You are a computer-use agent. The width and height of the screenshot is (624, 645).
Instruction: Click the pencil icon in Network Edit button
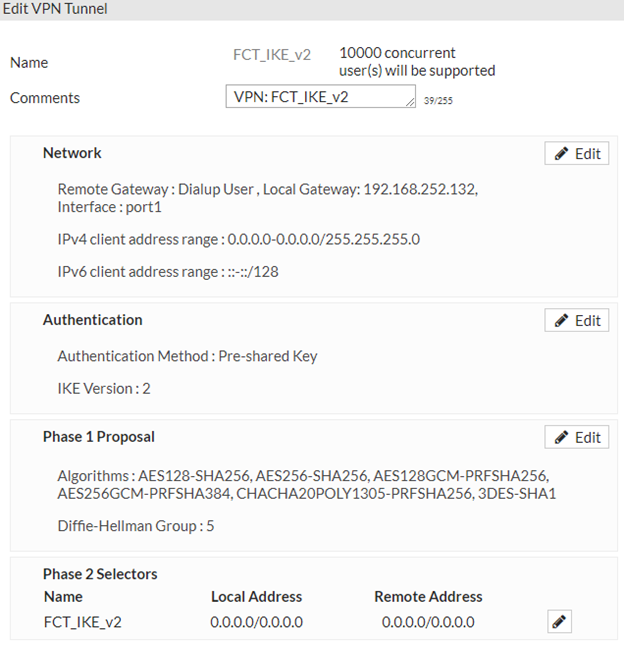point(562,153)
